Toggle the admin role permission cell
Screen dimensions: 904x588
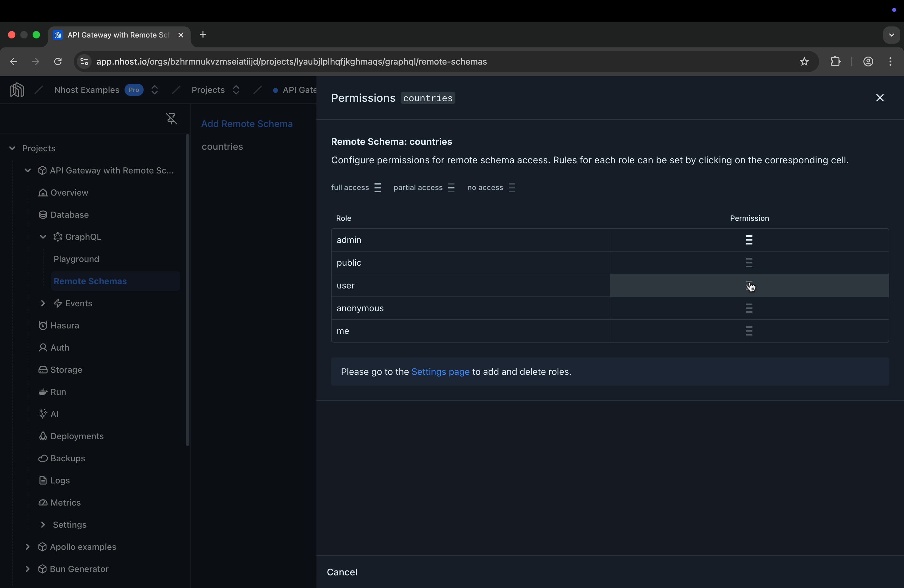(x=749, y=240)
